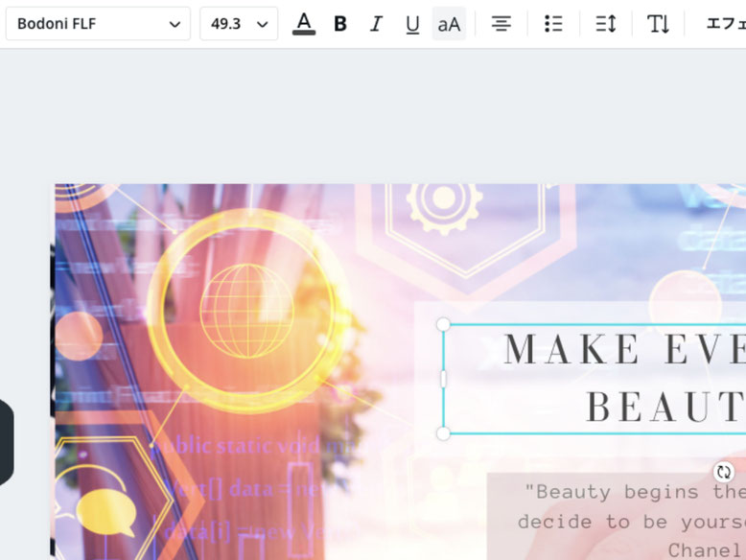Select the MAKE EVE heading text box
This screenshot has width=746, height=560.
pos(594,379)
